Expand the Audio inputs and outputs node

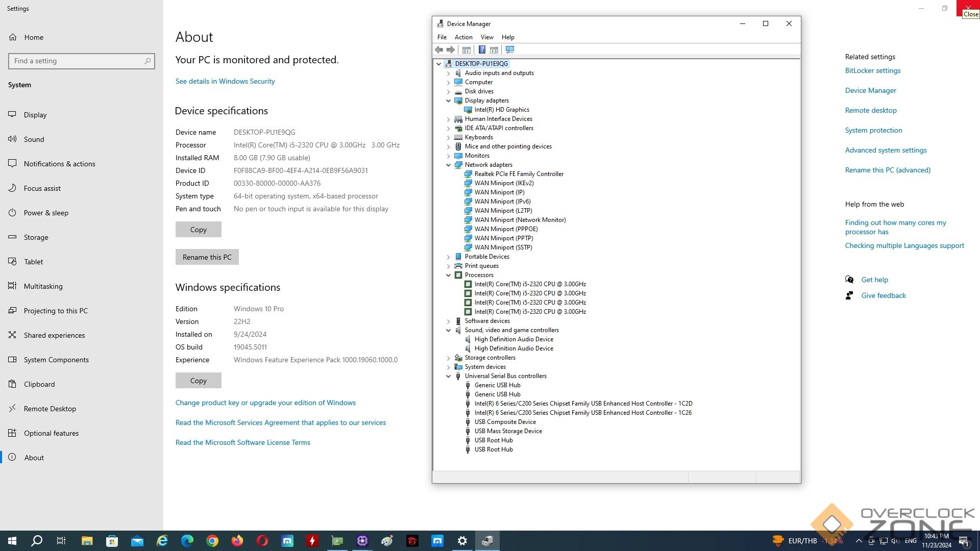(x=449, y=73)
